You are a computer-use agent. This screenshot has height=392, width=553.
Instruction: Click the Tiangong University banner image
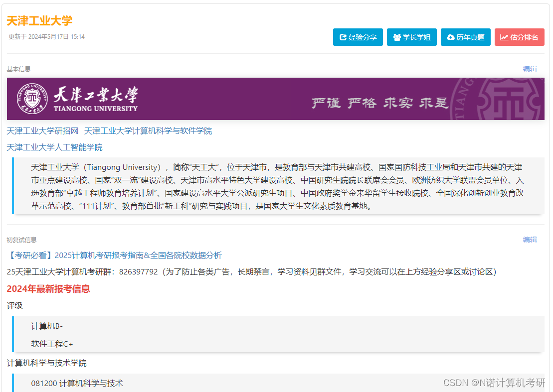(x=275, y=99)
